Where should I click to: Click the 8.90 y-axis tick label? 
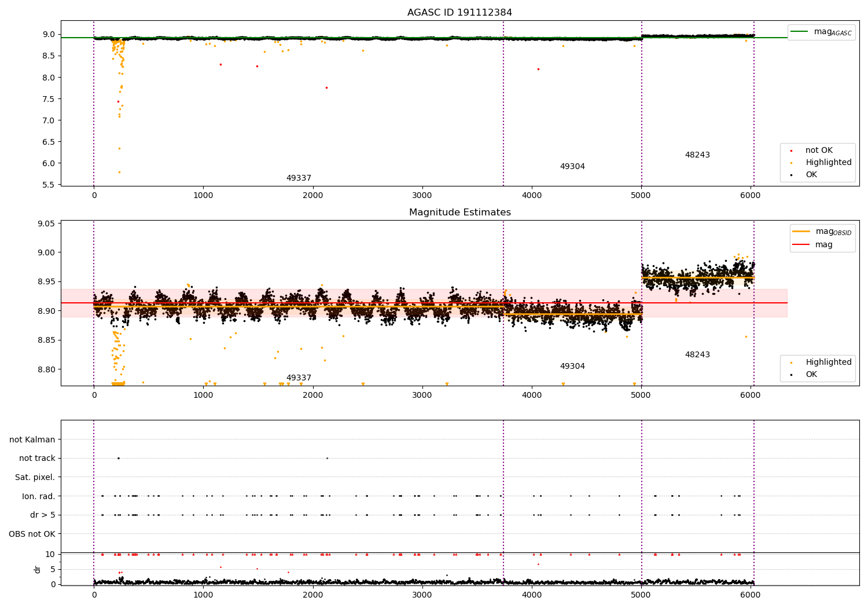[x=47, y=311]
